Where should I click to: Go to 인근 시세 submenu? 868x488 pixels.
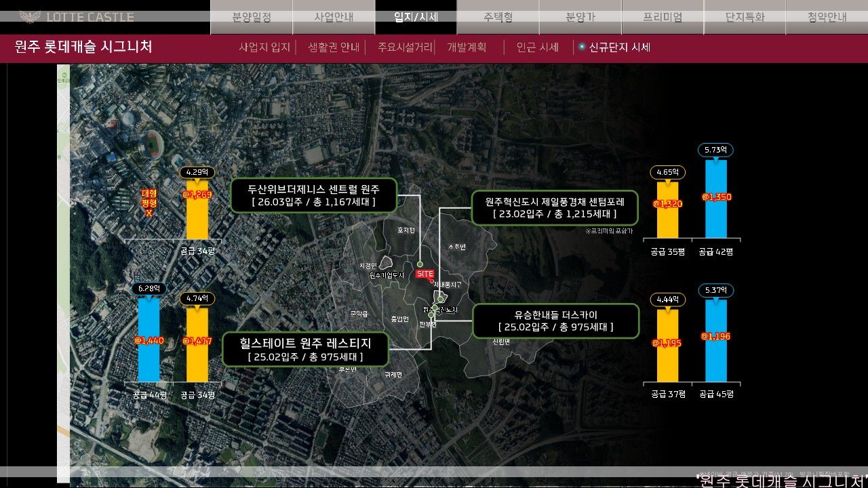pyautogui.click(x=537, y=47)
